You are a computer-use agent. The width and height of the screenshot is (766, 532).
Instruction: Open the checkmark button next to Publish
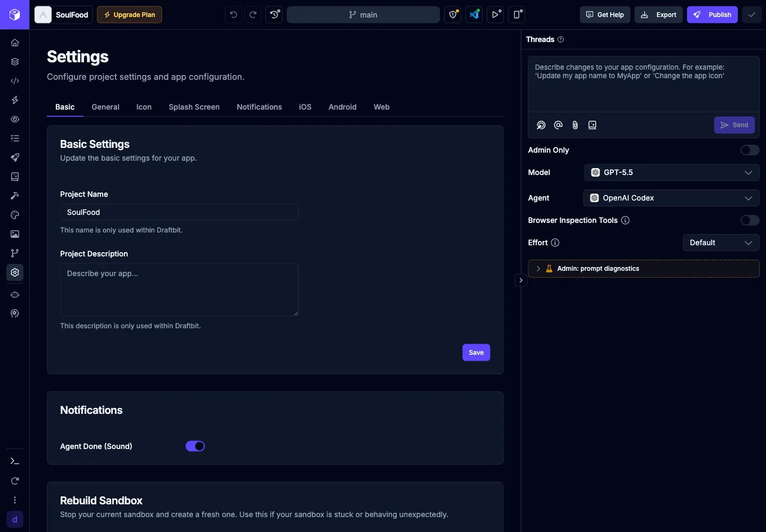tap(752, 15)
